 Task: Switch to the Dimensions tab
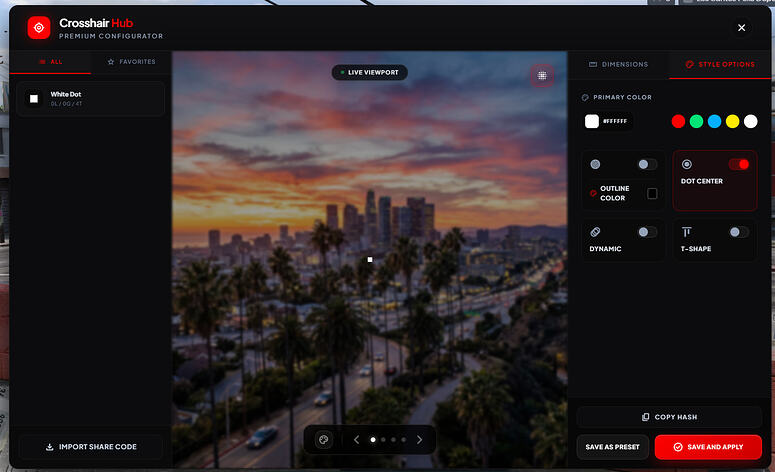pos(618,64)
